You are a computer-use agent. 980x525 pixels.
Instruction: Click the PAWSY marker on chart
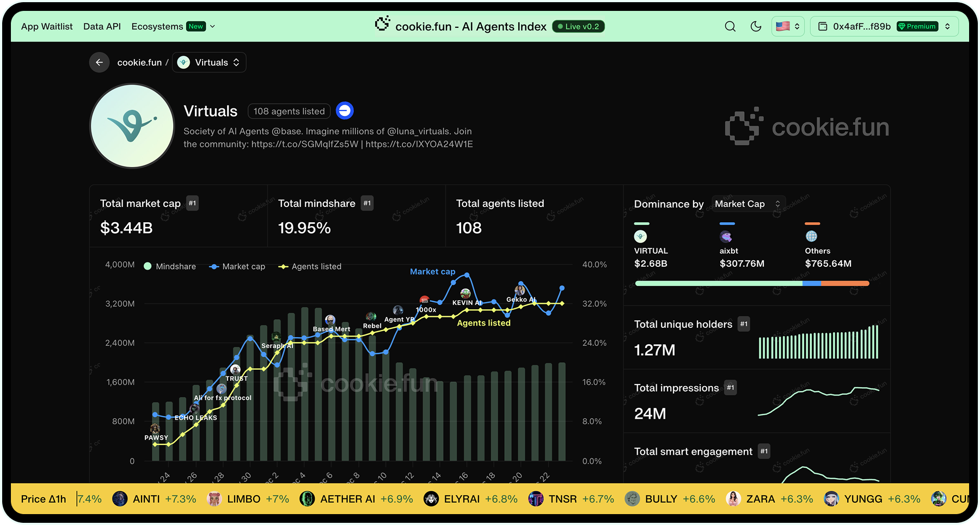coord(155,429)
